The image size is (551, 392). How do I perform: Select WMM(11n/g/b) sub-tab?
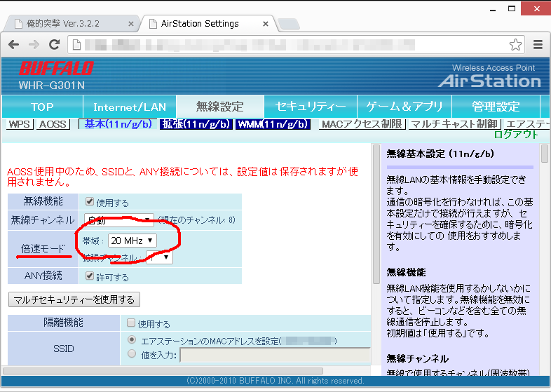pos(273,124)
